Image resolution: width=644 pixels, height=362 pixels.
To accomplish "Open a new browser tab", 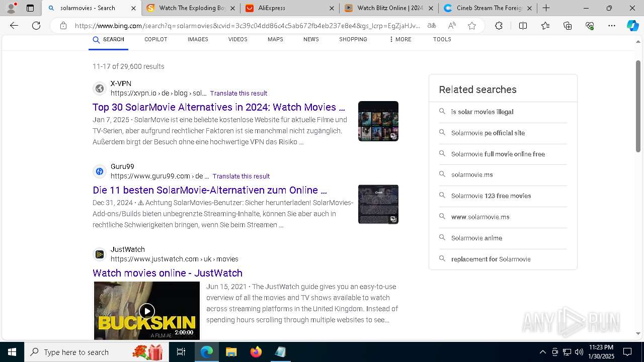I will point(546,8).
